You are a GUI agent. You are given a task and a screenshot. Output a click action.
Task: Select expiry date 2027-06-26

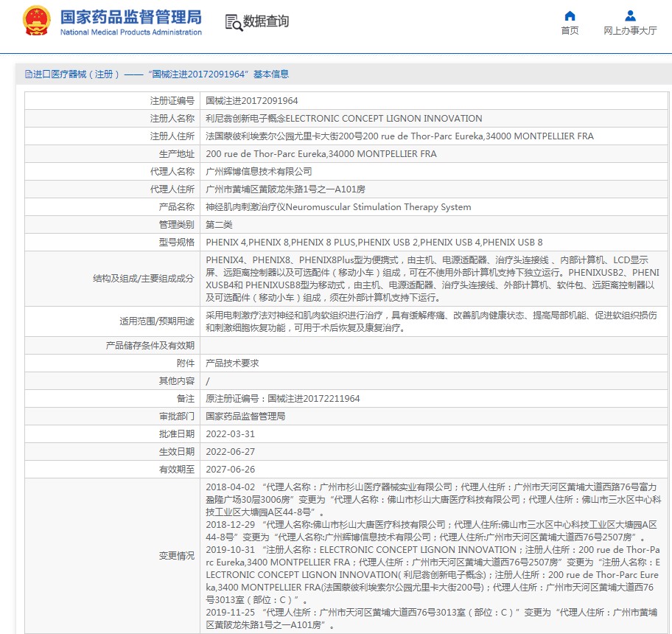[230, 470]
